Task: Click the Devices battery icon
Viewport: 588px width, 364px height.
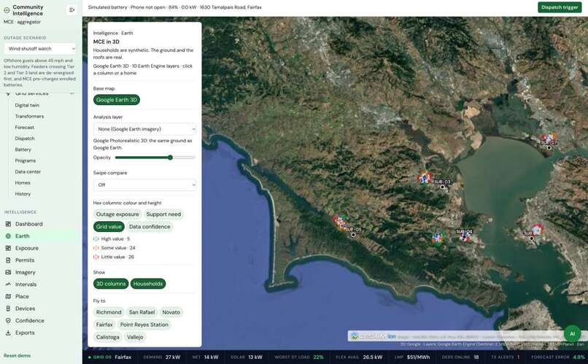Action: tap(8, 309)
